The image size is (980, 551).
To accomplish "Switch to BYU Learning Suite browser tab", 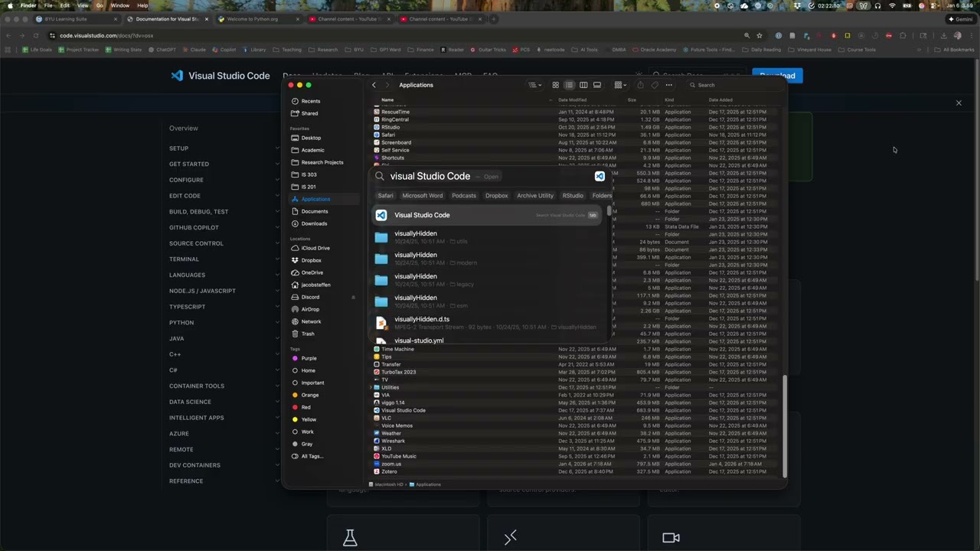I will click(x=76, y=19).
